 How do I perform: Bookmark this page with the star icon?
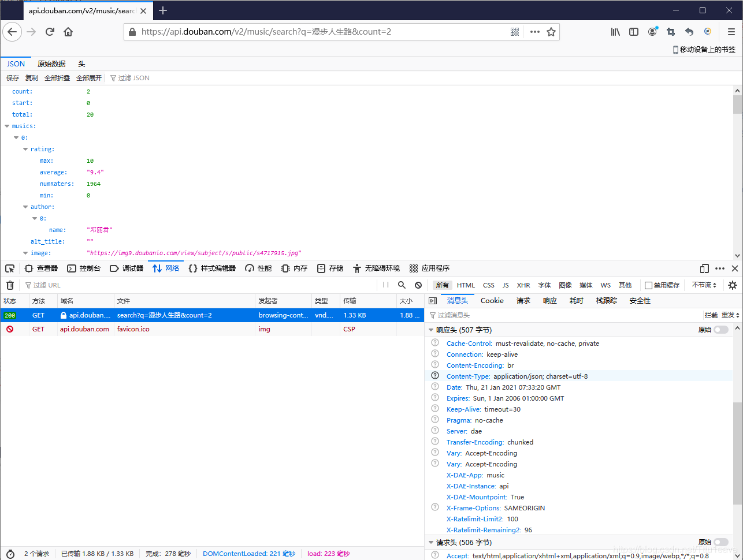(x=551, y=32)
